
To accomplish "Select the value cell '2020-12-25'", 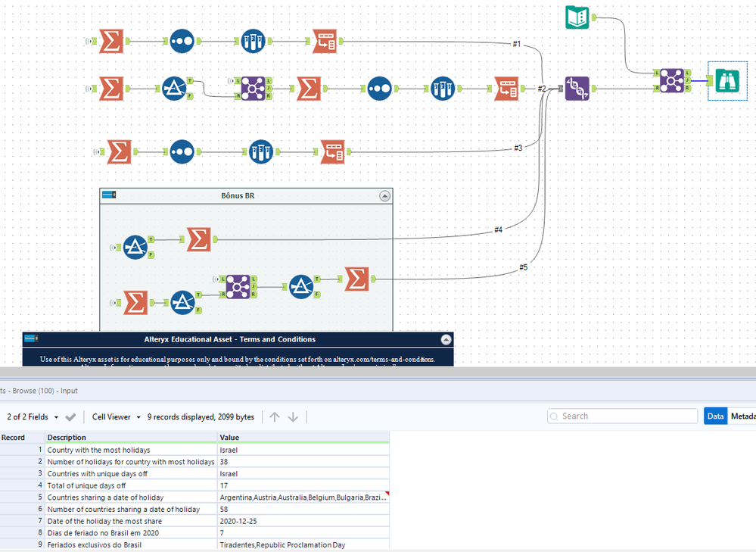I will pyautogui.click(x=303, y=521).
